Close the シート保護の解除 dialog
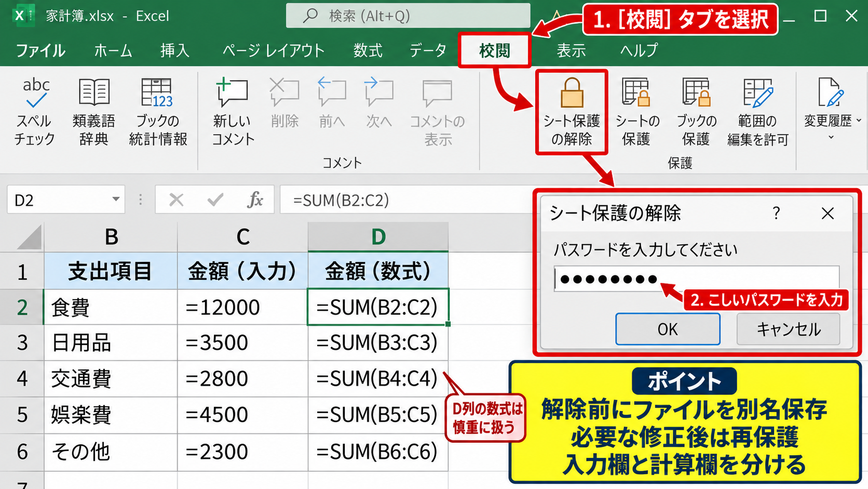Viewport: 868px width, 489px height. coord(828,213)
